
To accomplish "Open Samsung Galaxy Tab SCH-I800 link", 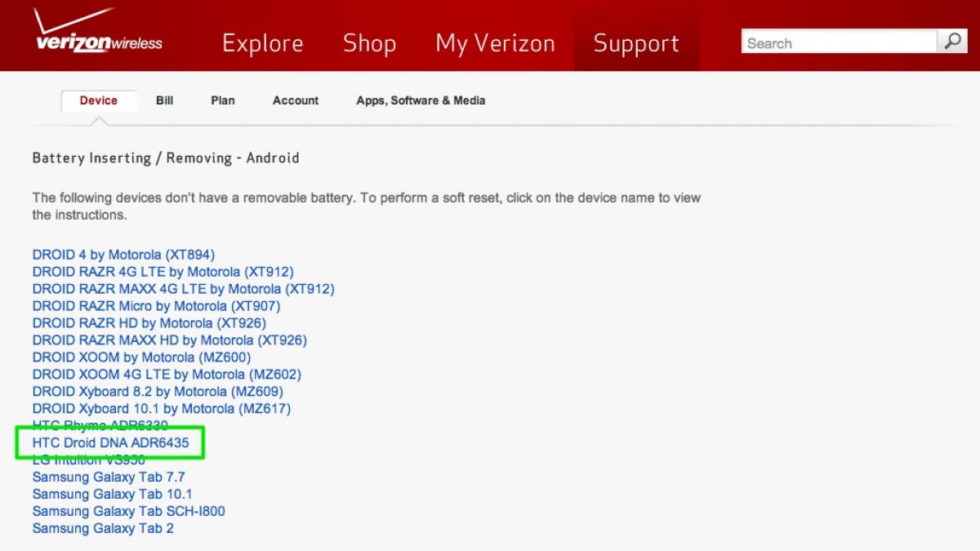I will 128,512.
